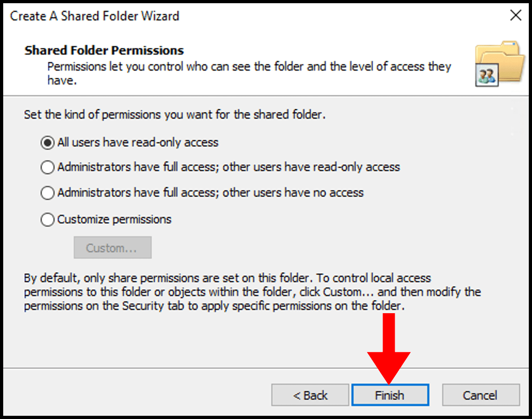Click the '< Back' button

[x=310, y=395]
